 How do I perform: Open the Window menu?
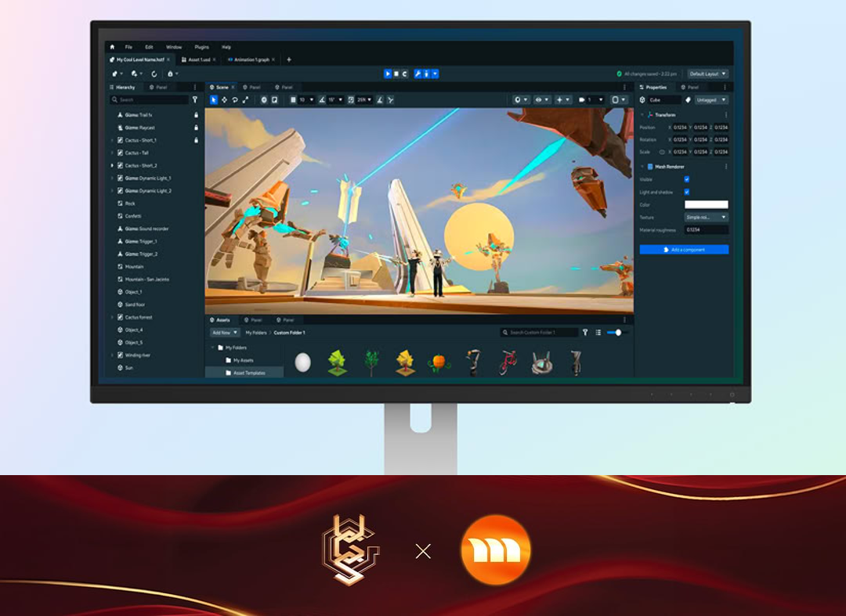174,47
